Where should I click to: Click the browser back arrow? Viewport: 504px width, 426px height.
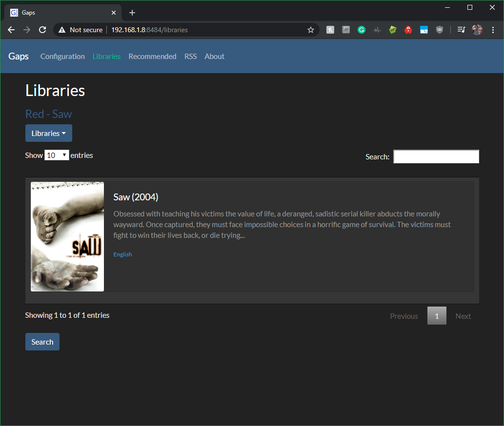[11, 30]
